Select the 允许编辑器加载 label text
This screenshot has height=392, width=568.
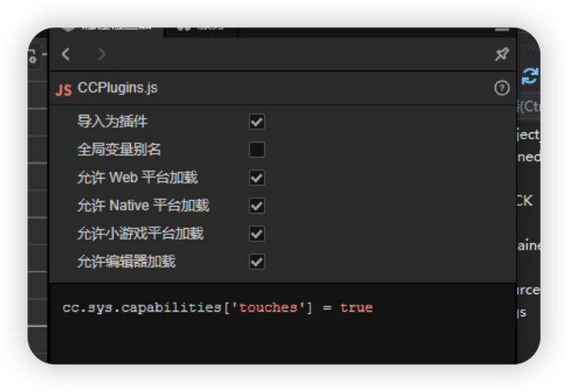tap(126, 262)
